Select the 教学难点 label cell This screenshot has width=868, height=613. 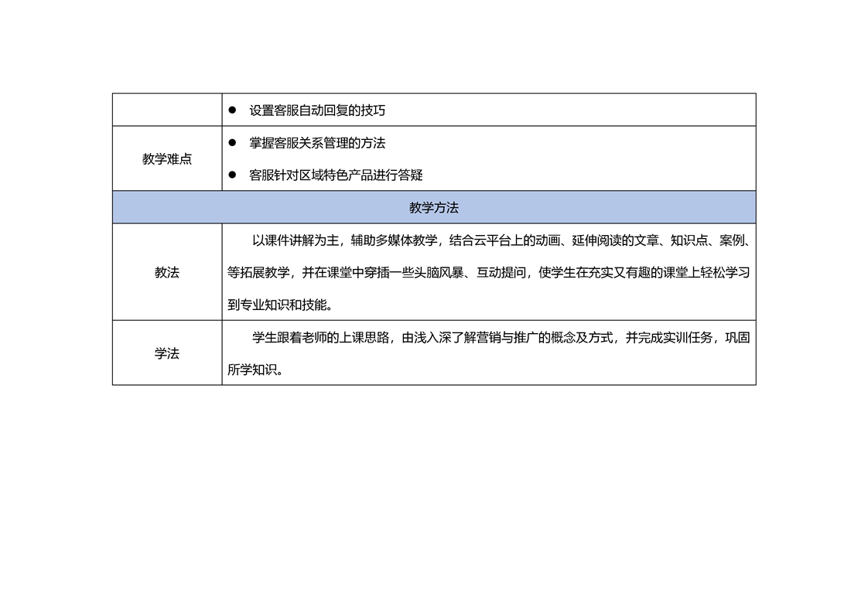[167, 159]
